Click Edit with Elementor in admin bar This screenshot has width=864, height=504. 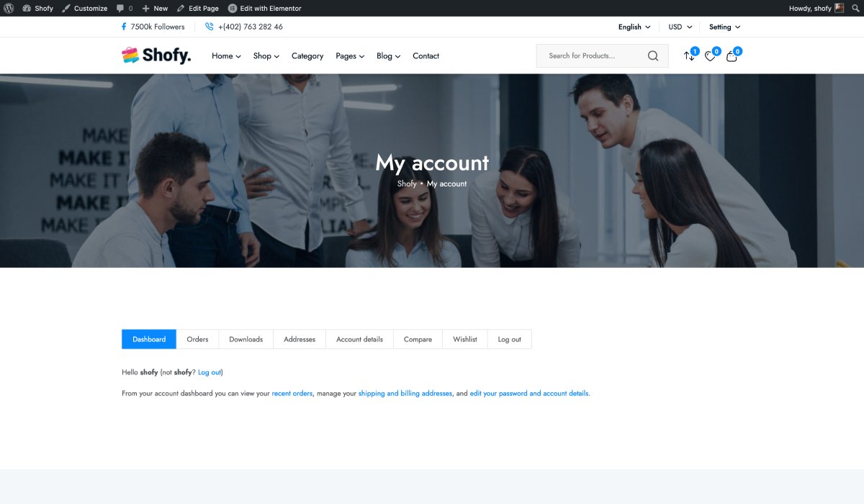(x=264, y=9)
